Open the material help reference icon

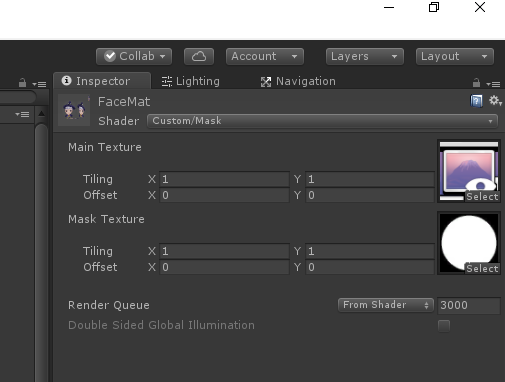[476, 101]
